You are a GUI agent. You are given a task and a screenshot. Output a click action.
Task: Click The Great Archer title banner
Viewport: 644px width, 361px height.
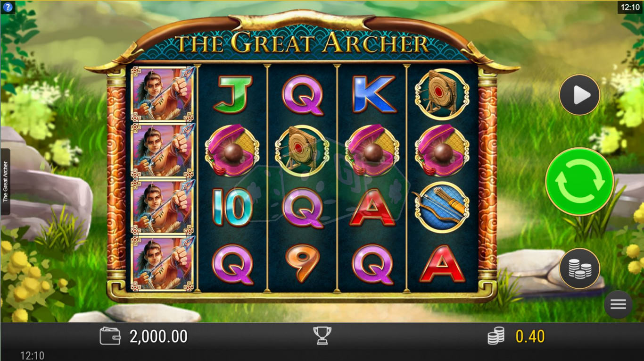302,43
